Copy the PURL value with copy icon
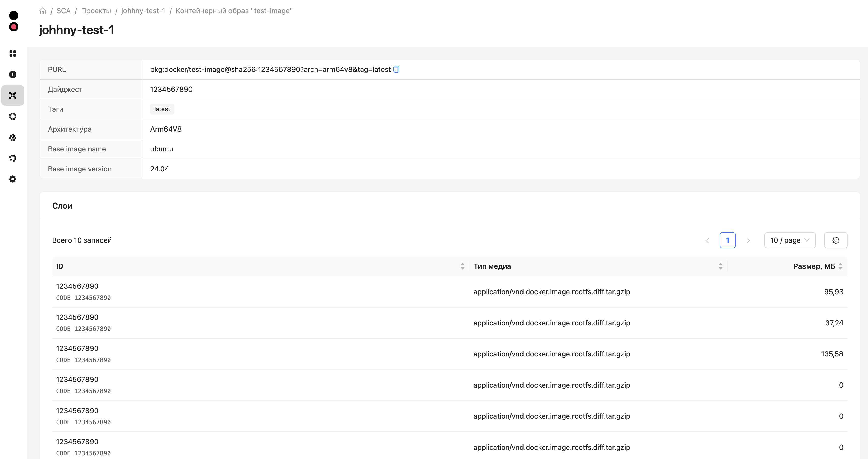The image size is (868, 459). (396, 69)
